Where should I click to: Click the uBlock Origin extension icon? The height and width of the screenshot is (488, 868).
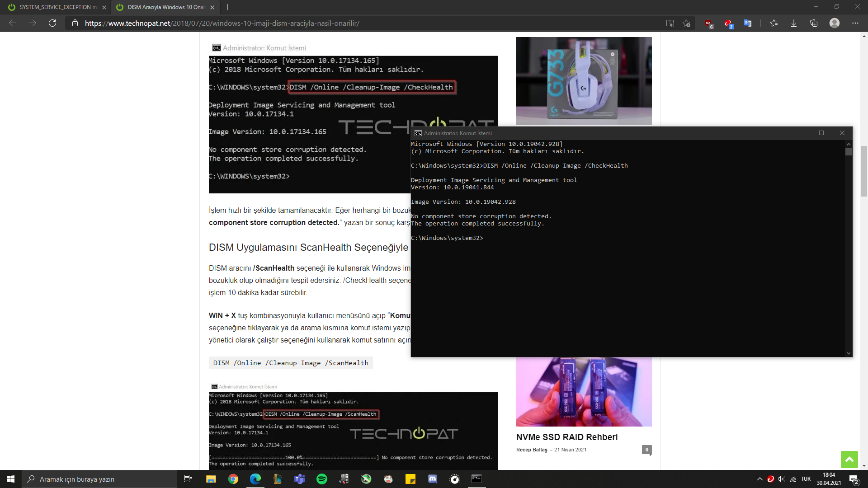708,23
